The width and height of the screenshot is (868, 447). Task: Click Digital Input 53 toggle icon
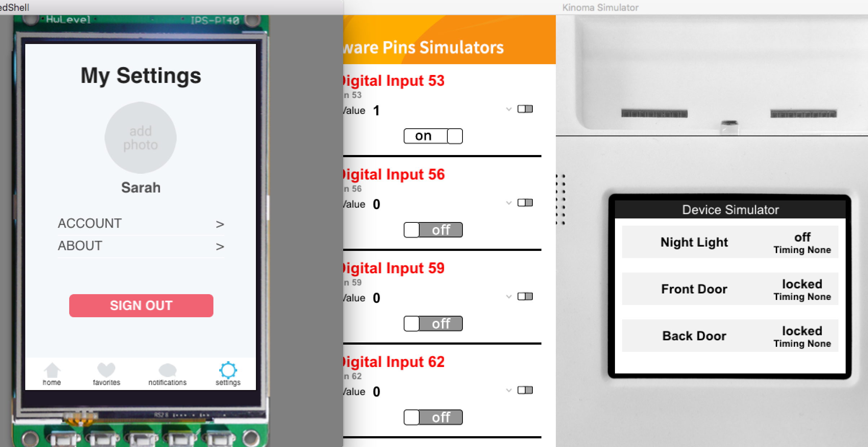click(x=525, y=110)
